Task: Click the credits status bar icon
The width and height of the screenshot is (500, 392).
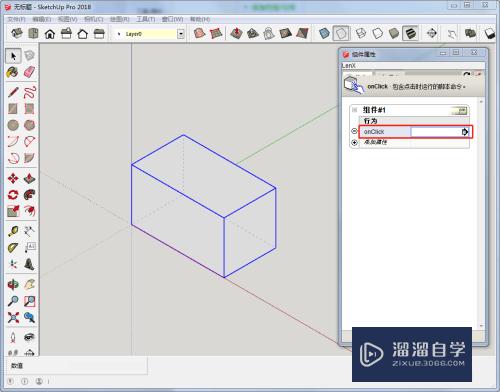Action: pyautogui.click(x=25, y=381)
